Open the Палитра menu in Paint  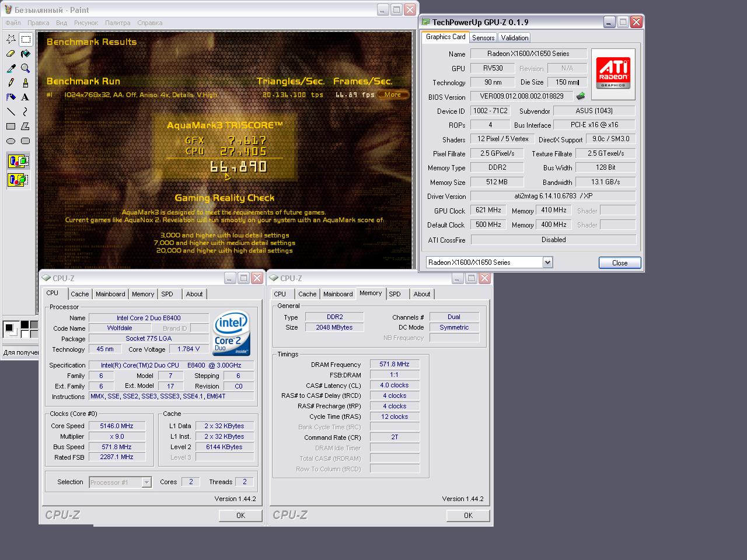click(118, 23)
